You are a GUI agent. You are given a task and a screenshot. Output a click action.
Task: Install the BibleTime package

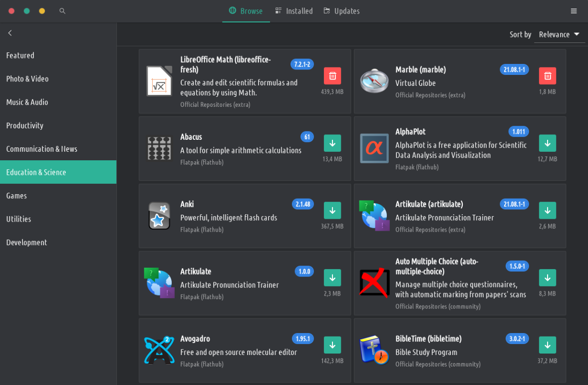tap(548, 345)
